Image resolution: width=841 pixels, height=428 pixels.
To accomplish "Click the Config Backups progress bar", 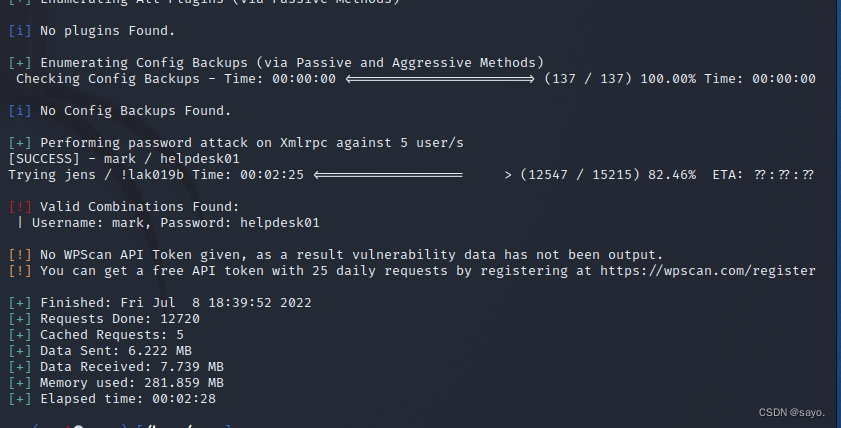I will point(440,79).
